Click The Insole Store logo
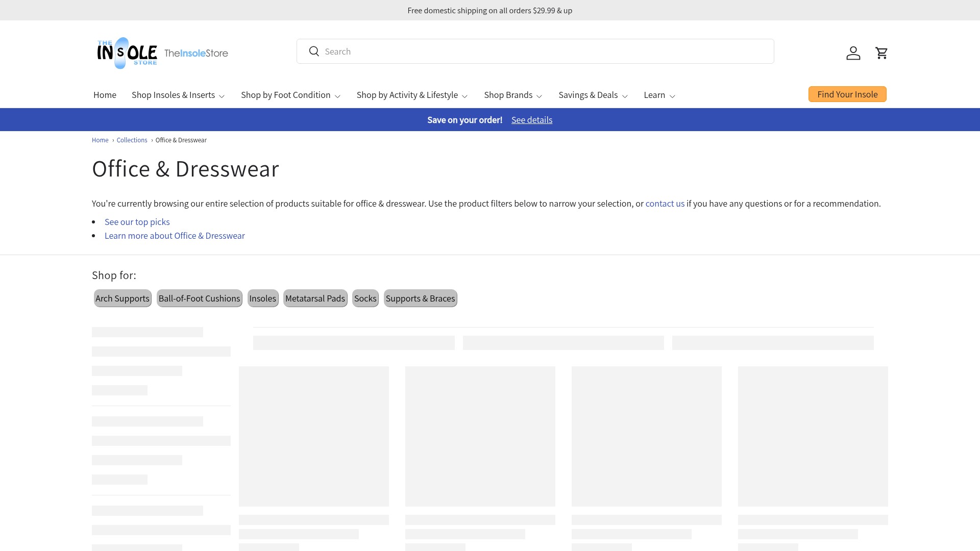This screenshot has width=980, height=551. click(162, 53)
